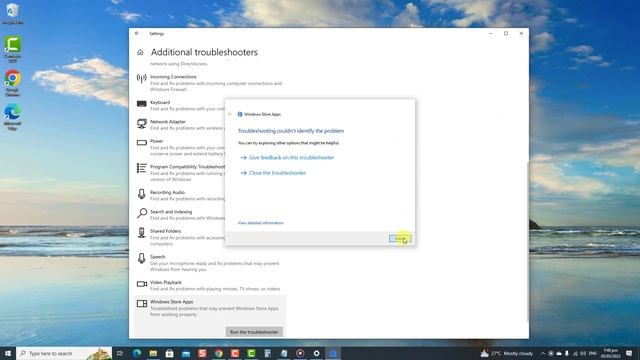The image size is (640, 360).
Task: Select Recording Audio microphone icon
Action: [142, 194]
